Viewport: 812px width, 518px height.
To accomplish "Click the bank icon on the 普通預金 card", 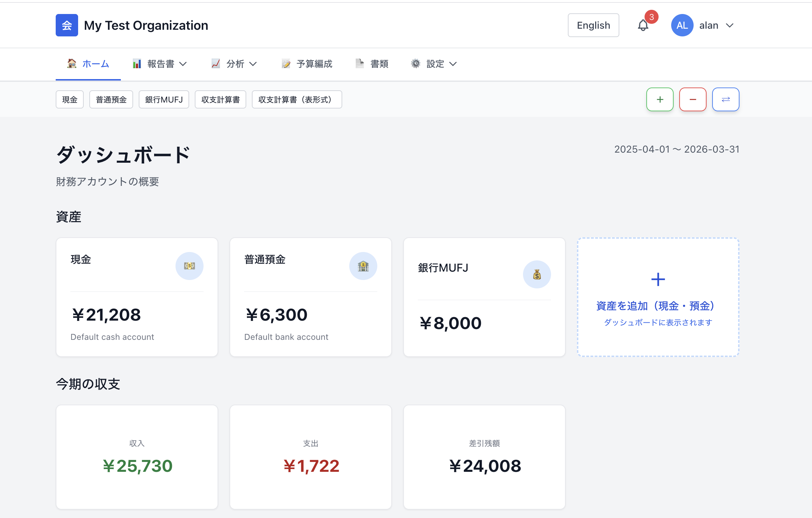I will [363, 266].
